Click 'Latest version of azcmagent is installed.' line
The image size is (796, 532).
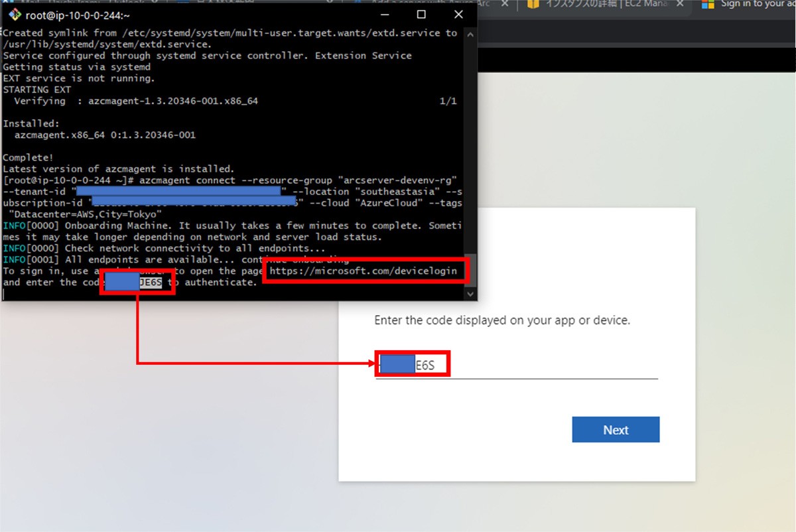(x=119, y=169)
